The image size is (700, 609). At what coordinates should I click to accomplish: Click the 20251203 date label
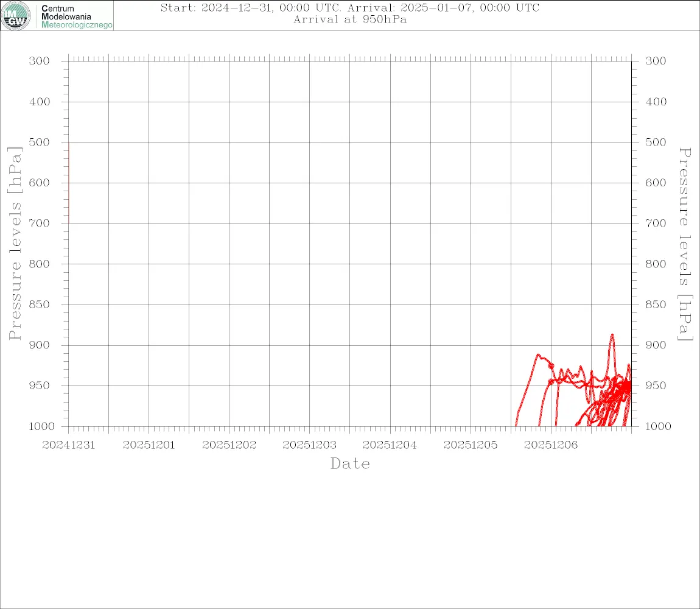coord(310,445)
